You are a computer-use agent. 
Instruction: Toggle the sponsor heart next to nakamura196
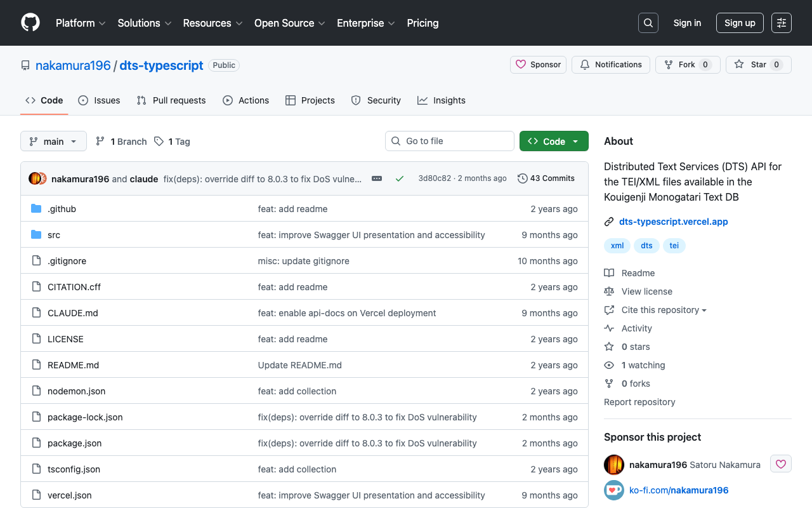coord(781,464)
